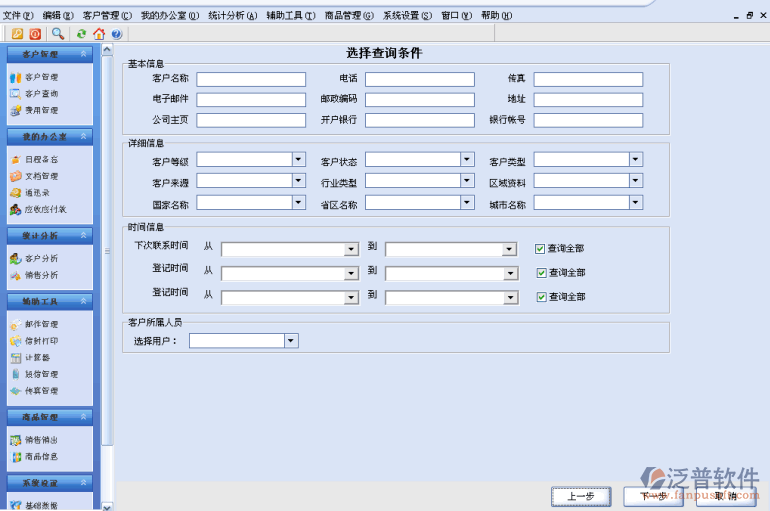Open the 城市名称 dropdown

pos(635,202)
